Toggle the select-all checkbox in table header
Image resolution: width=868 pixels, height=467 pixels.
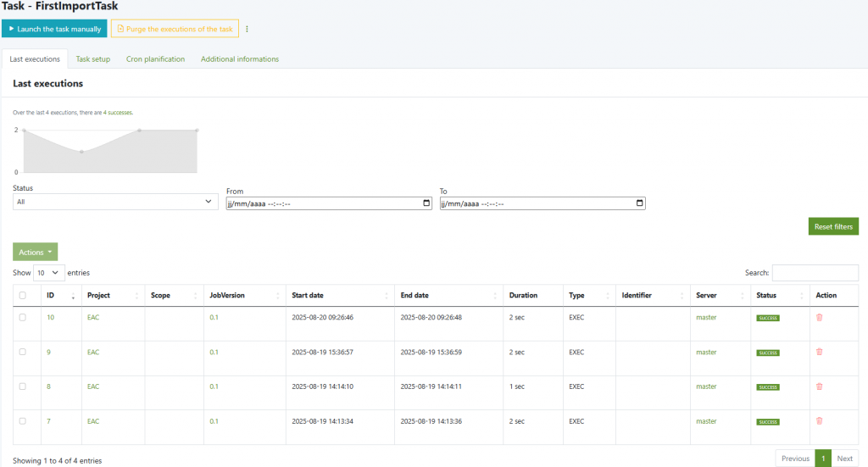[23, 296]
